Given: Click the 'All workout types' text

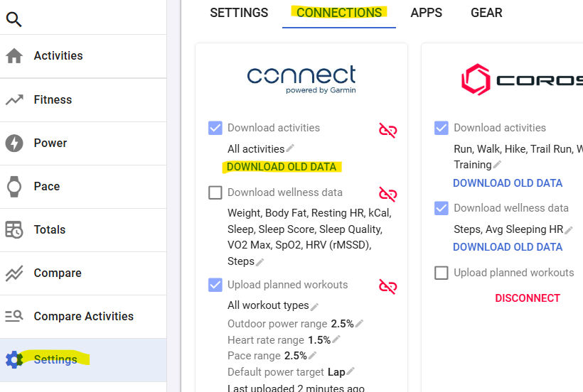Looking at the screenshot, I should tap(268, 305).
